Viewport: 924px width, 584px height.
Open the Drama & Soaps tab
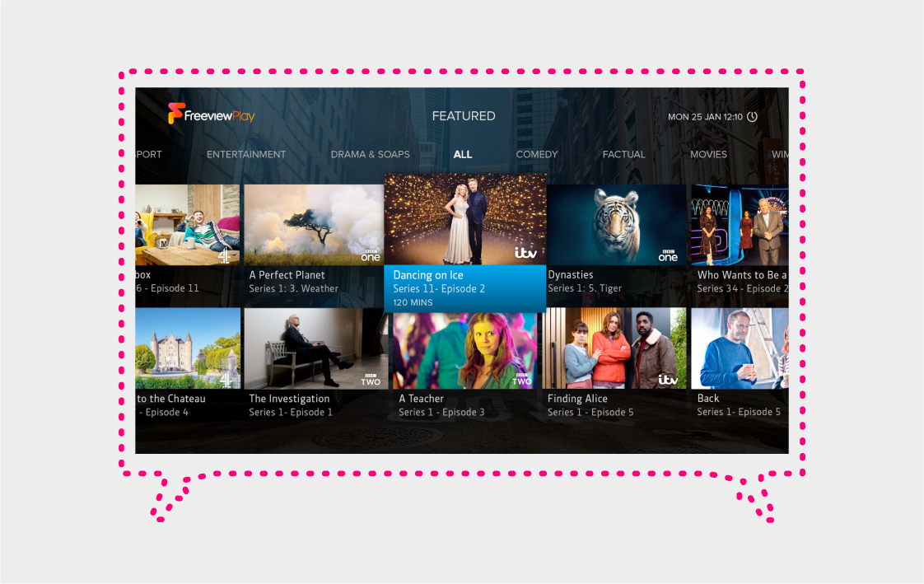pos(370,154)
